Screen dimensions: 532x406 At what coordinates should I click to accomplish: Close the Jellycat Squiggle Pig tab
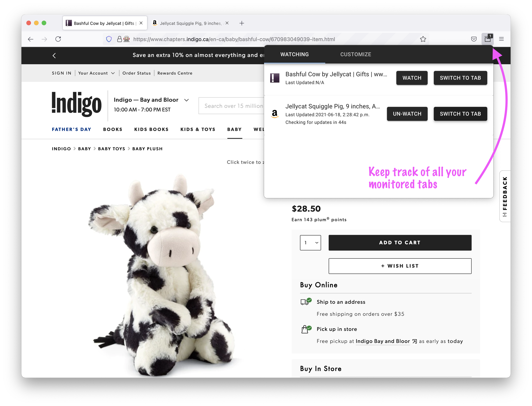click(227, 23)
